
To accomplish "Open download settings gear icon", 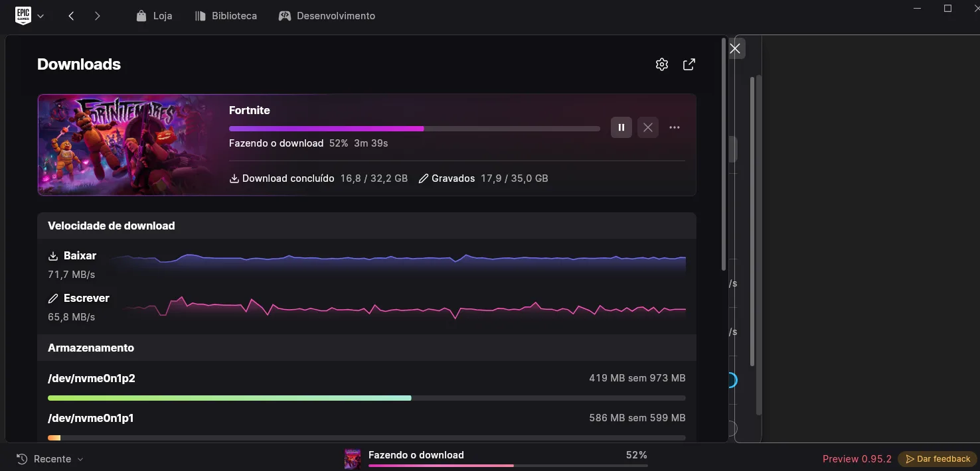I will coord(661,64).
